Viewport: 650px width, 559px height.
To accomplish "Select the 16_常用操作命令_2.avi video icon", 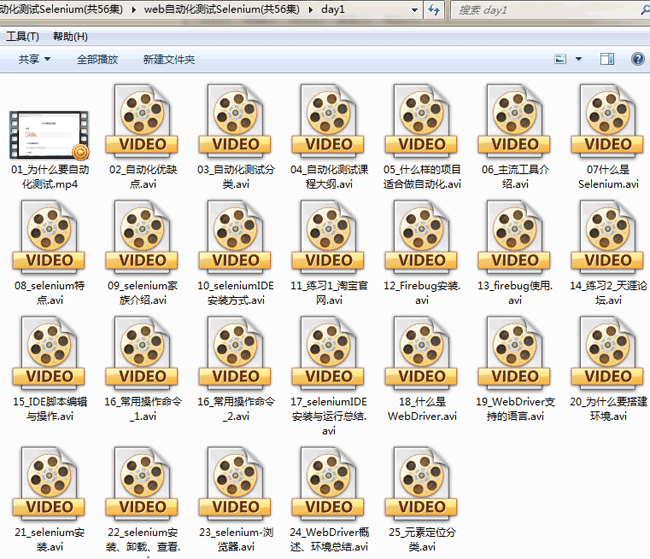I will pyautogui.click(x=235, y=354).
